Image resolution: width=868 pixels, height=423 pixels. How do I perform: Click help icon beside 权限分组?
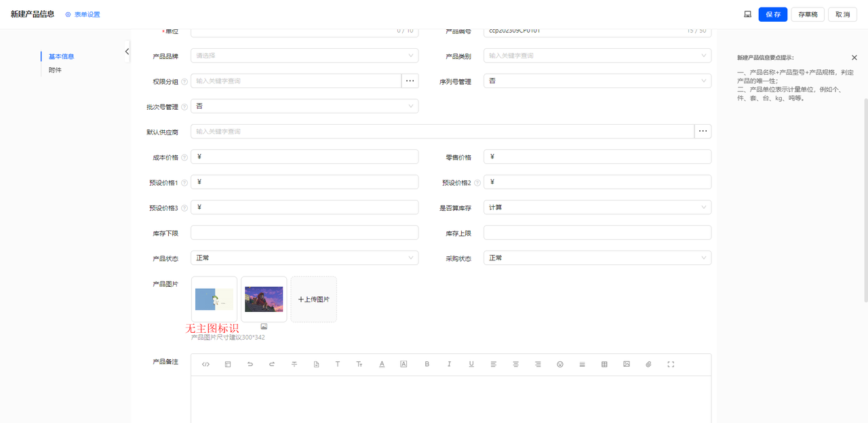184,82
